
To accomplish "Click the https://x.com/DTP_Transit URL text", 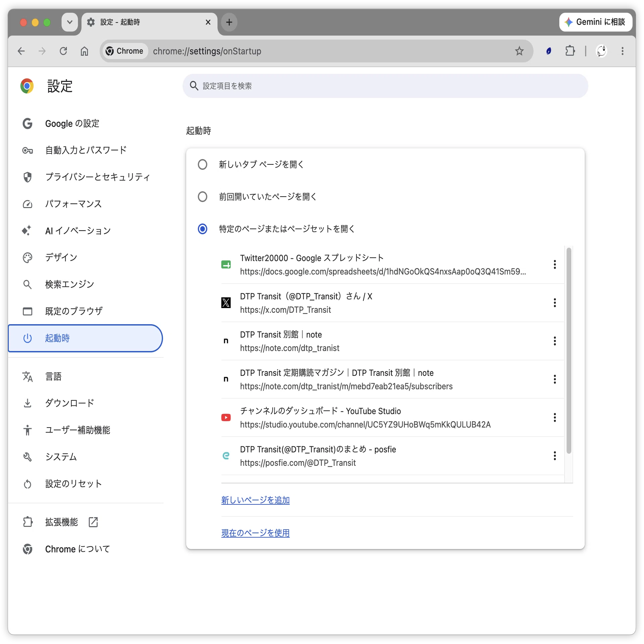I will click(285, 310).
